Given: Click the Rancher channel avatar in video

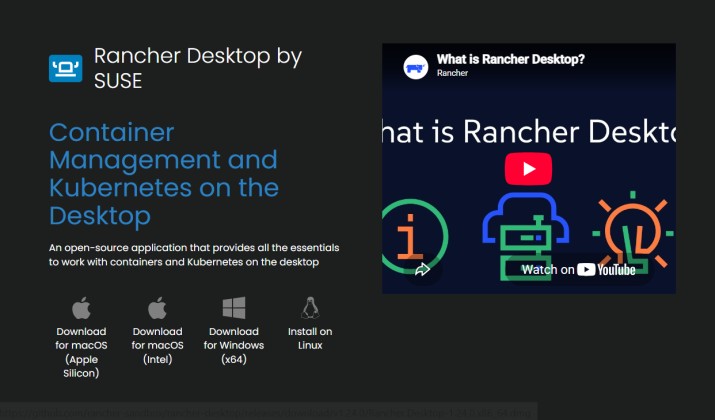Looking at the screenshot, I should (x=415, y=67).
